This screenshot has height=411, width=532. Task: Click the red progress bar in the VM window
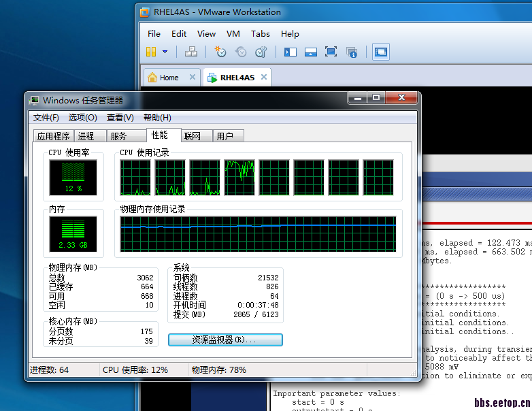477,223
